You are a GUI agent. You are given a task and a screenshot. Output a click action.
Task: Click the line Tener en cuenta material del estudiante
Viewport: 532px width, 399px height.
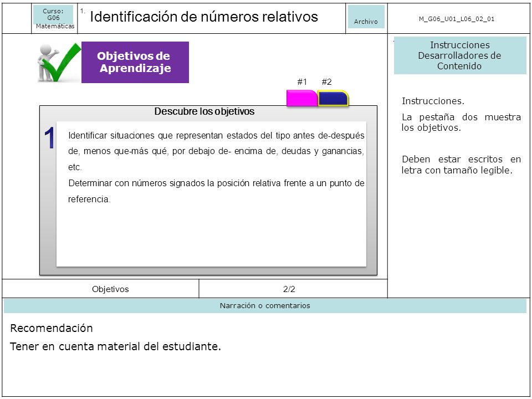[115, 346]
